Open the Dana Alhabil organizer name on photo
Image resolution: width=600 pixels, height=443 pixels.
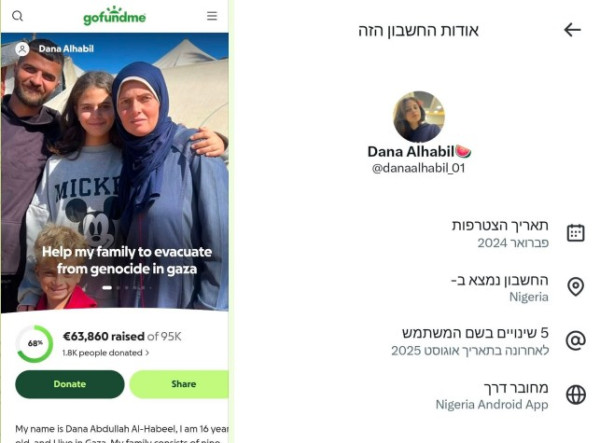[x=66, y=49]
